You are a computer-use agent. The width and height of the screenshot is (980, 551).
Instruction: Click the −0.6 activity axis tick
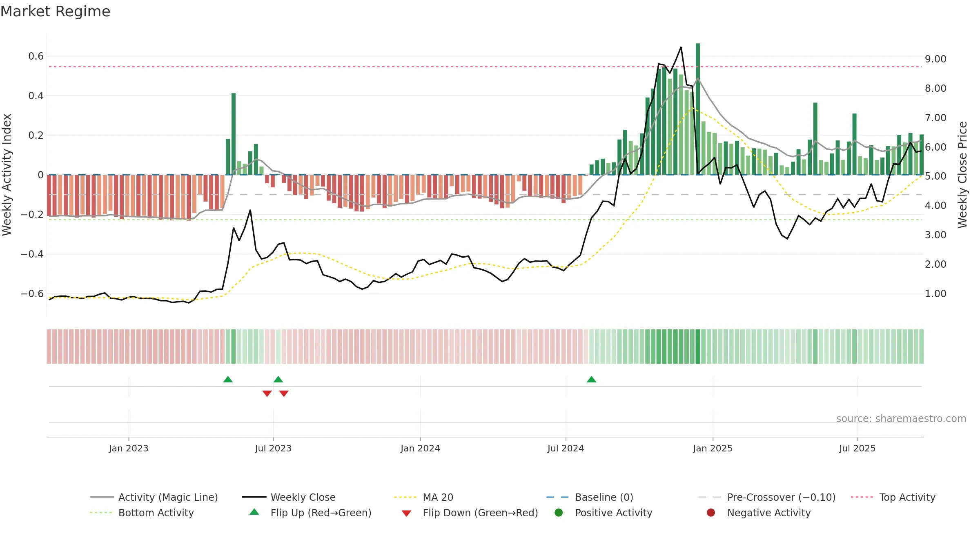click(x=32, y=293)
